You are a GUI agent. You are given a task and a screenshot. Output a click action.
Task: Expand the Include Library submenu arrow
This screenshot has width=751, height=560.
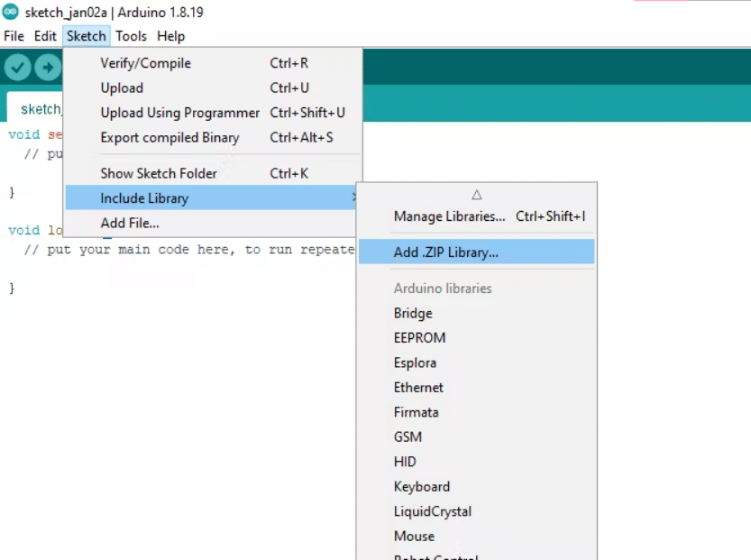tap(353, 198)
